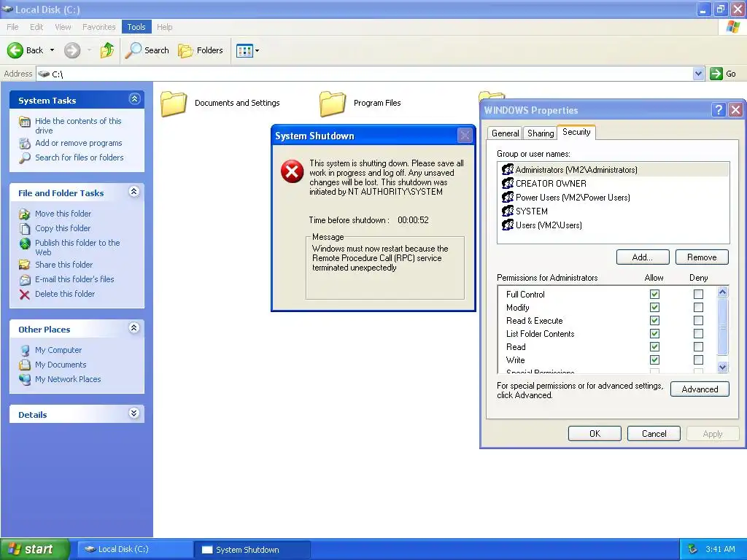Switch to the General tab
Screen dimensions: 747x560
(x=505, y=133)
